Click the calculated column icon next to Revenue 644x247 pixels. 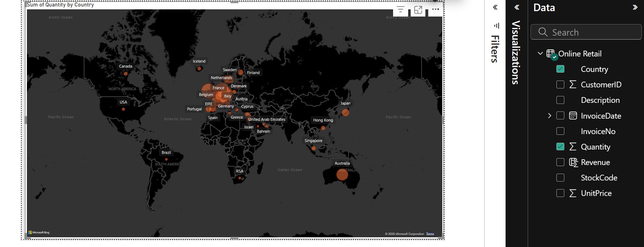[574, 163]
